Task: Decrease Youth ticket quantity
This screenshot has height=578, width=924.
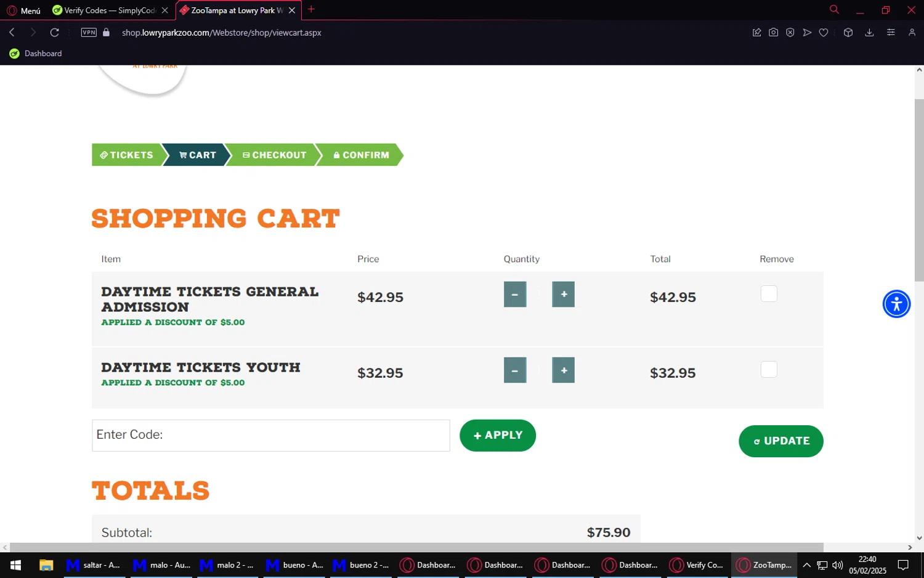Action: 515,370
